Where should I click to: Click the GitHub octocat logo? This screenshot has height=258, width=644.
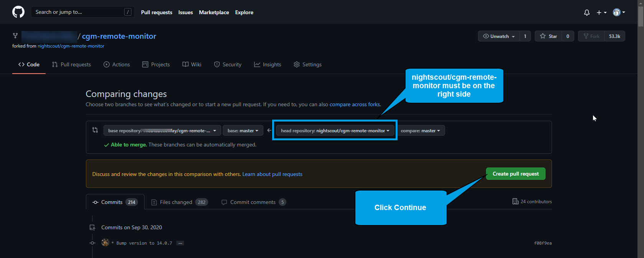click(18, 12)
